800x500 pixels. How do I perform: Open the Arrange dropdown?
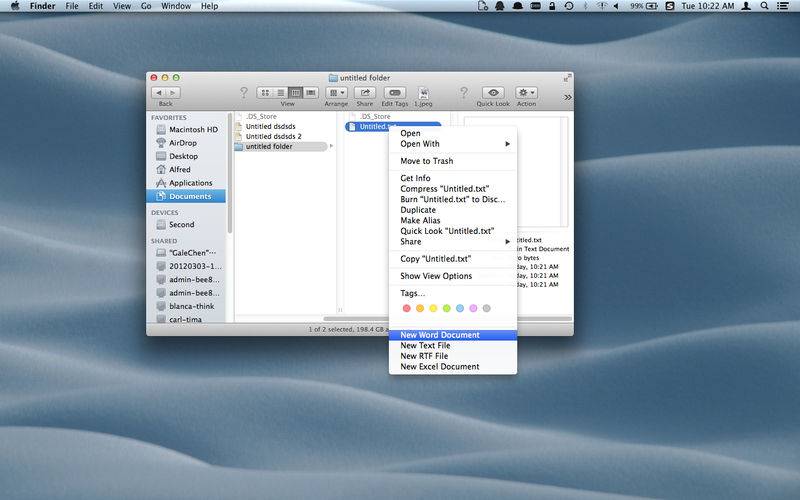336,93
